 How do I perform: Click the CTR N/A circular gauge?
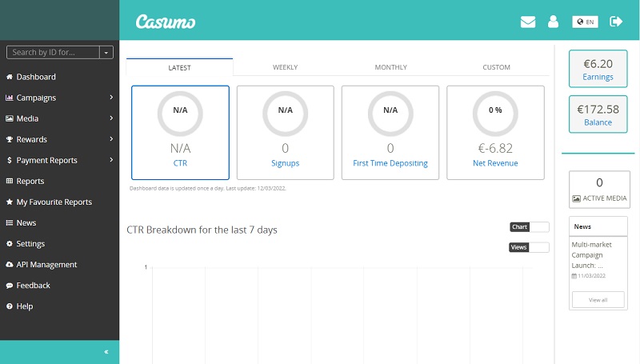point(180,114)
